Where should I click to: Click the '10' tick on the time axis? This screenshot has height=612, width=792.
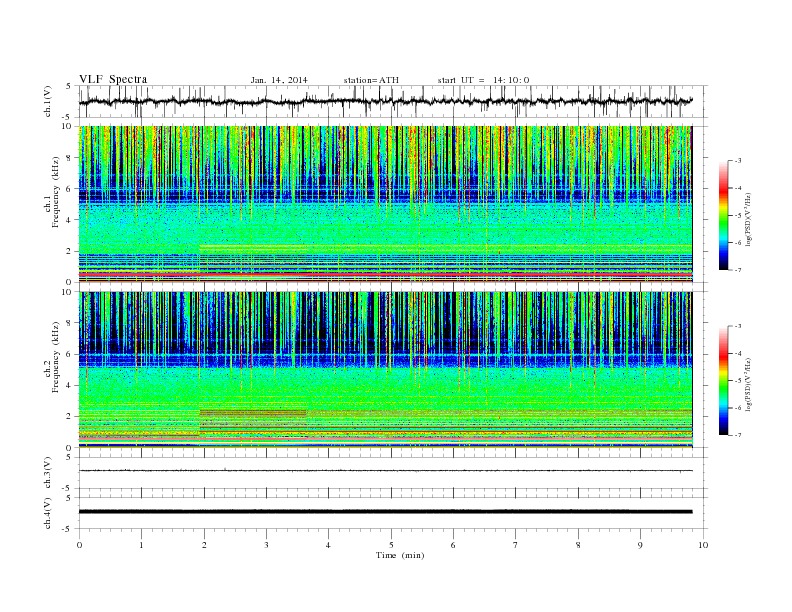[703, 545]
